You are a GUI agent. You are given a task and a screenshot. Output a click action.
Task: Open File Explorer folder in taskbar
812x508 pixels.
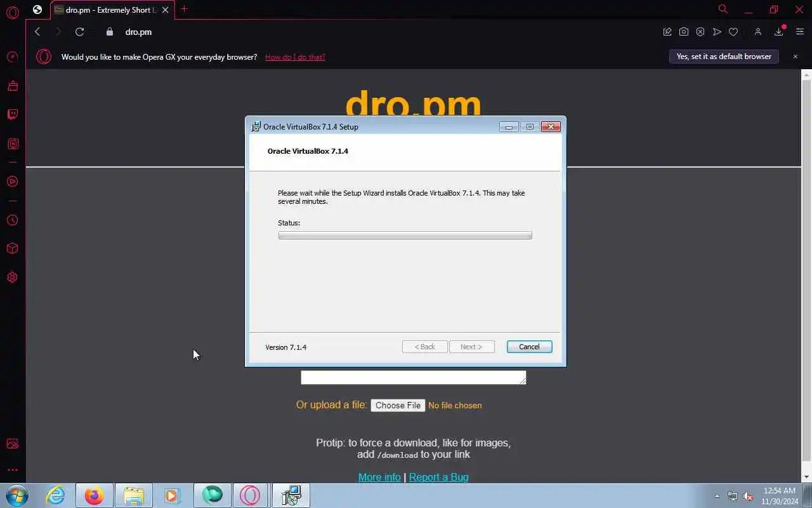click(x=134, y=495)
